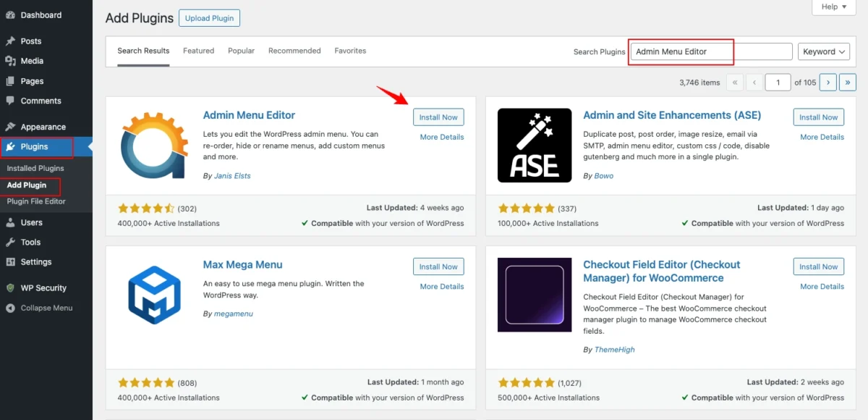The height and width of the screenshot is (420, 868).
Task: Open the Max Mega Menu title link
Action: (242, 264)
